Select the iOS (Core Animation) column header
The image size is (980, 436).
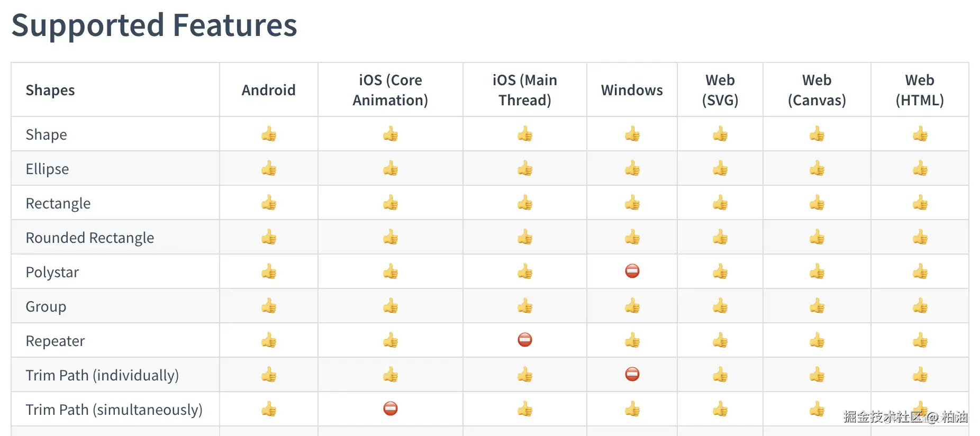click(391, 90)
